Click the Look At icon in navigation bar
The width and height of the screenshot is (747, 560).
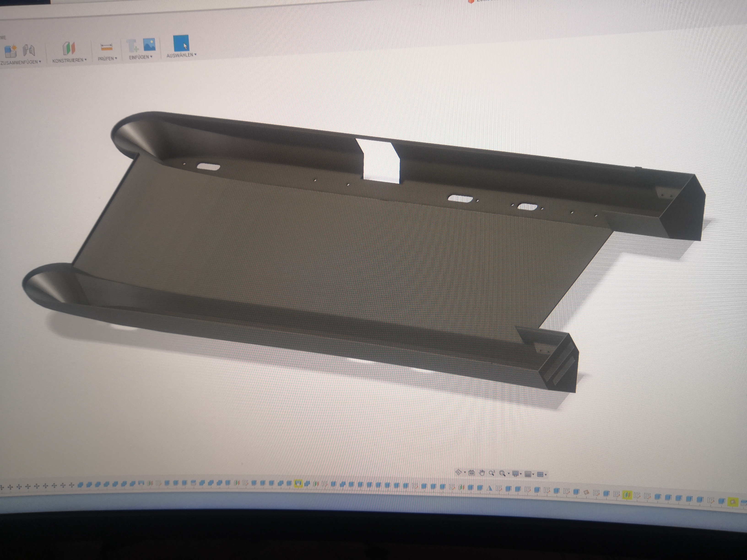click(472, 473)
